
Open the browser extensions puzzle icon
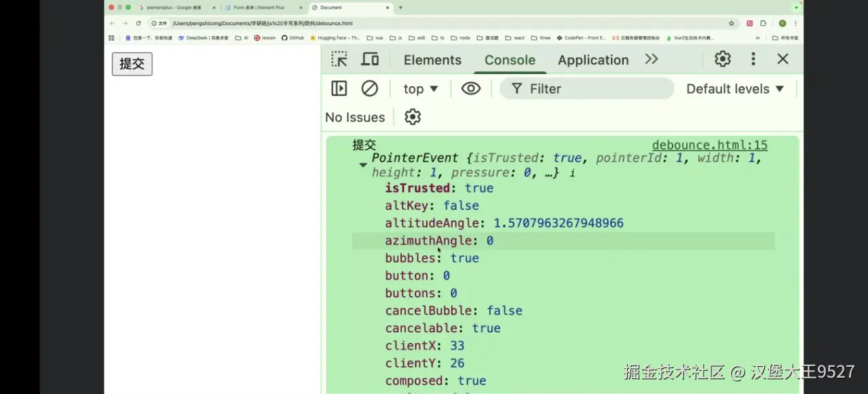pyautogui.click(x=763, y=23)
